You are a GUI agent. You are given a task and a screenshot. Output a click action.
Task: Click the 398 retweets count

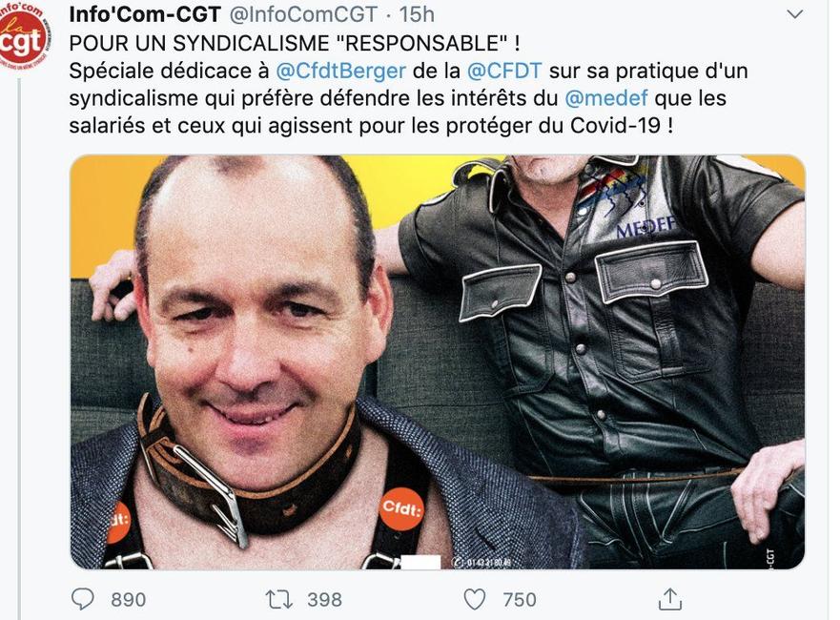[324, 600]
